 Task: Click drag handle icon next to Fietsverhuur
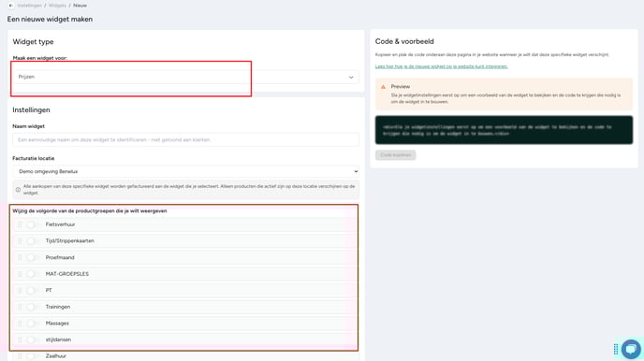click(20, 224)
